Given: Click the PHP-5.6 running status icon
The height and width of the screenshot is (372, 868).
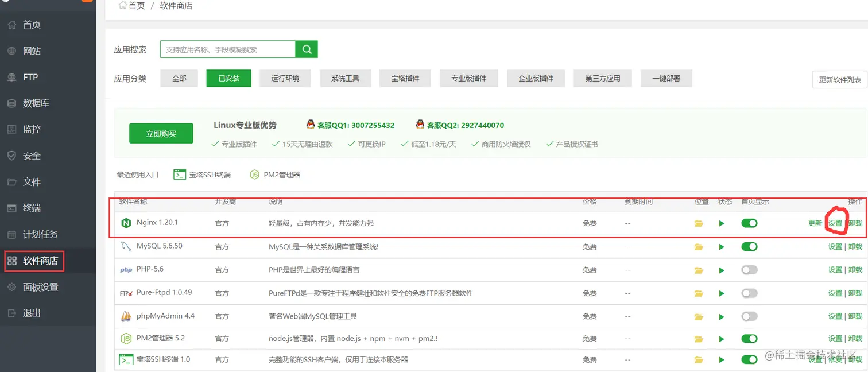Looking at the screenshot, I should tap(722, 270).
